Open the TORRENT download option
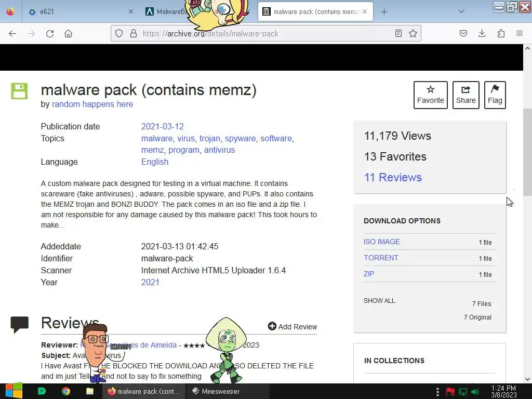Screen dimensions: 532x399 pos(381,258)
